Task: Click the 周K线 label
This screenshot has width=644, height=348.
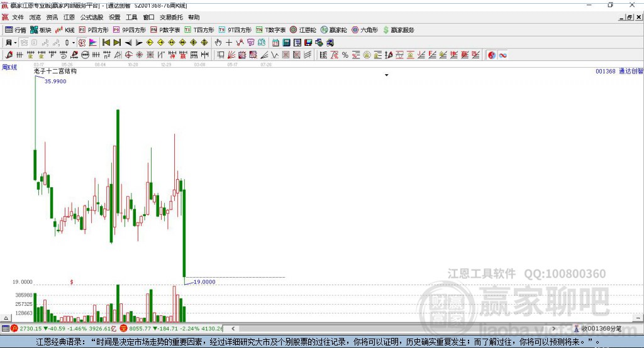Action: [x=9, y=67]
